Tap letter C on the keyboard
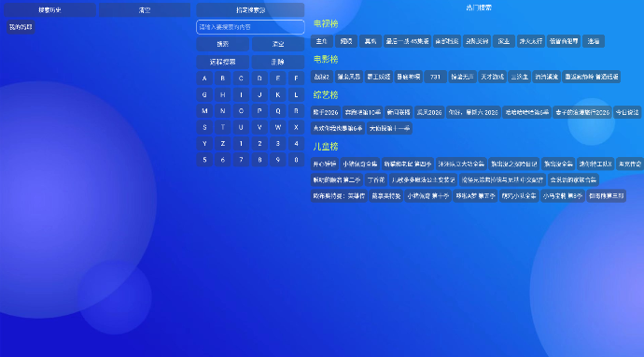The height and width of the screenshot is (357, 644). tap(241, 79)
